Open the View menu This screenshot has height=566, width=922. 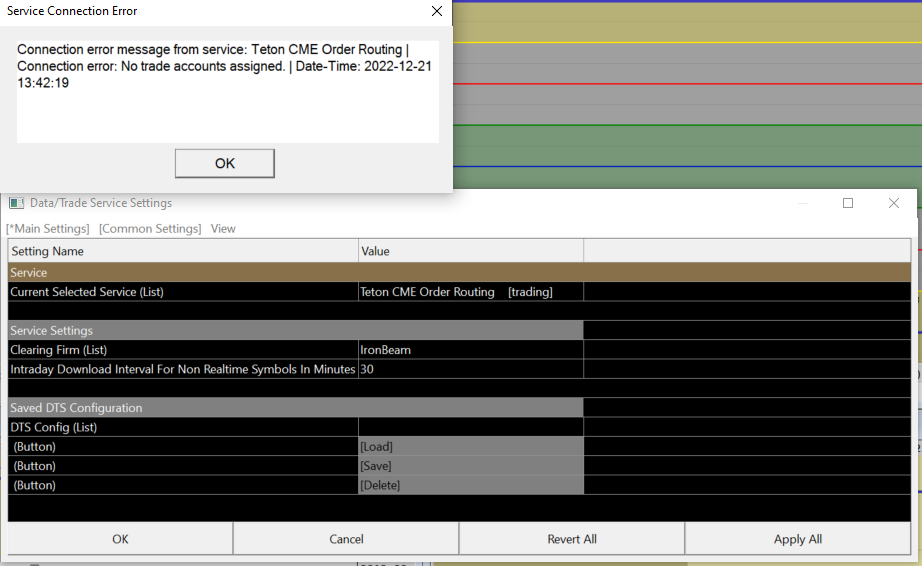(x=223, y=229)
